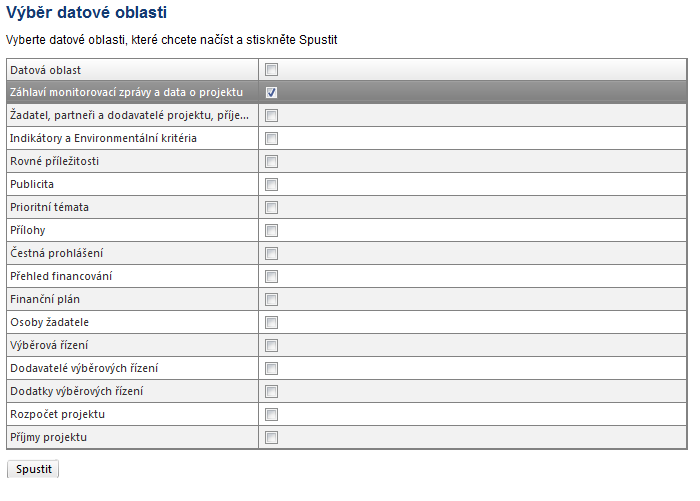Image resolution: width=700 pixels, height=501 pixels.
Task: Tick the Čestná prohlášení checkbox
Action: (271, 254)
